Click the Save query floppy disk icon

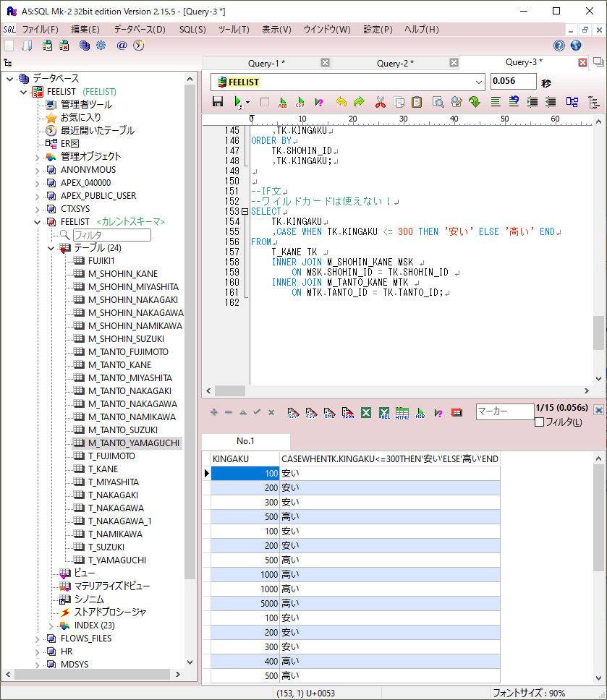[x=218, y=103]
